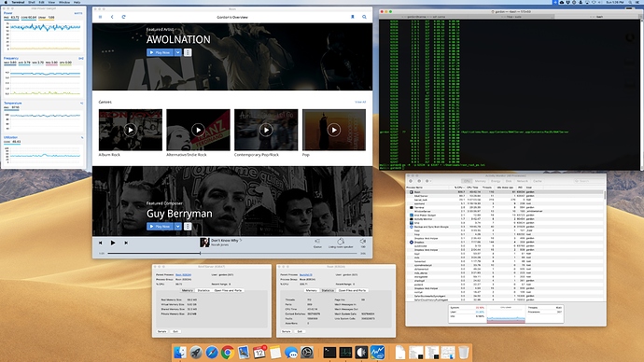Image resolution: width=644 pixels, height=362 pixels.
Task: Launch Safari from the Dock
Action: pyautogui.click(x=212, y=352)
